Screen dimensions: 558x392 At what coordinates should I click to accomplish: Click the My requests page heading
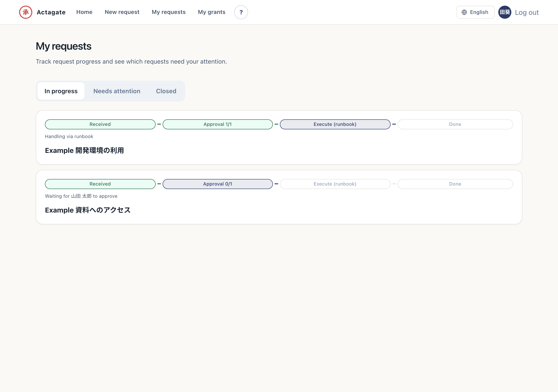coord(64,46)
